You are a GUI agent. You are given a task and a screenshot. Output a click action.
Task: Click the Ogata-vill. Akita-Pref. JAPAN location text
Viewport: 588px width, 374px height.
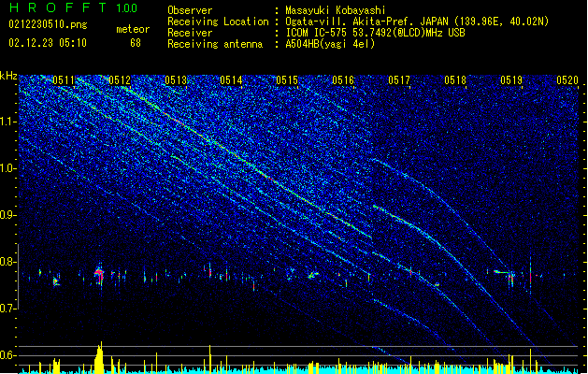pos(417,22)
